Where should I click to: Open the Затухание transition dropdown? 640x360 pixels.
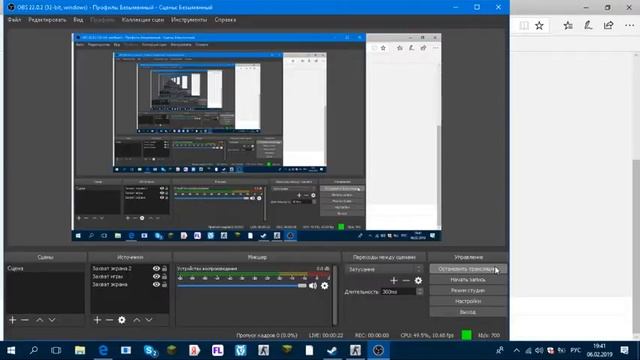coord(384,269)
